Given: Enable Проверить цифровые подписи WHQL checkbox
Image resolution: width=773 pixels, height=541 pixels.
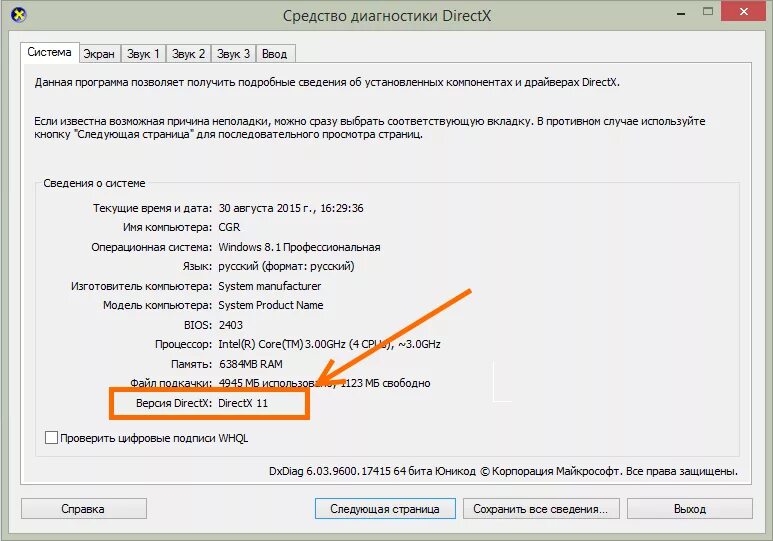Looking at the screenshot, I should (x=51, y=437).
